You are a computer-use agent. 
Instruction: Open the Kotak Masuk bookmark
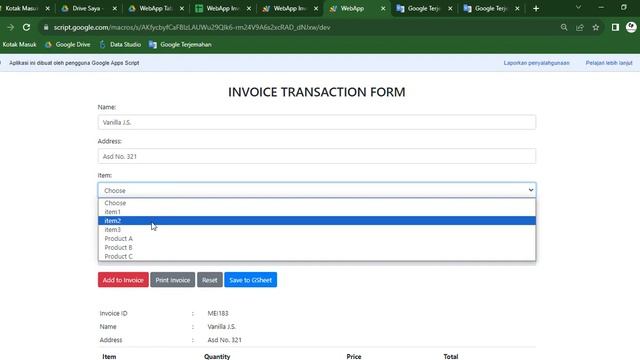click(x=19, y=44)
